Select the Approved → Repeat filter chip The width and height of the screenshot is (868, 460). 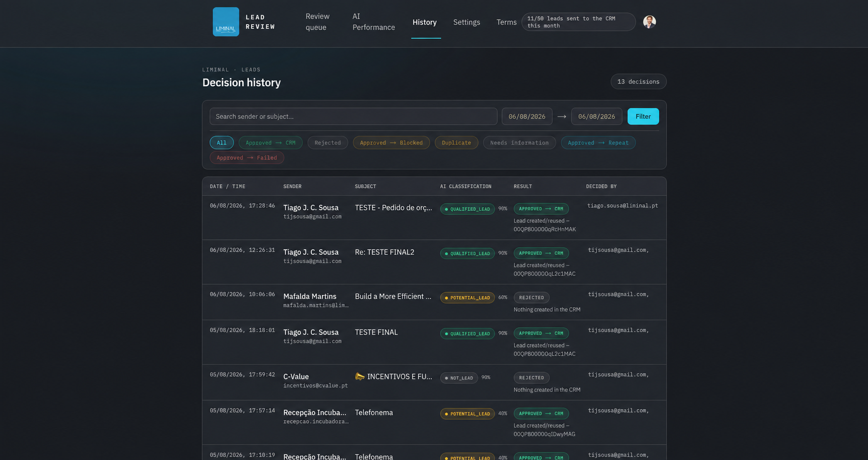click(598, 143)
